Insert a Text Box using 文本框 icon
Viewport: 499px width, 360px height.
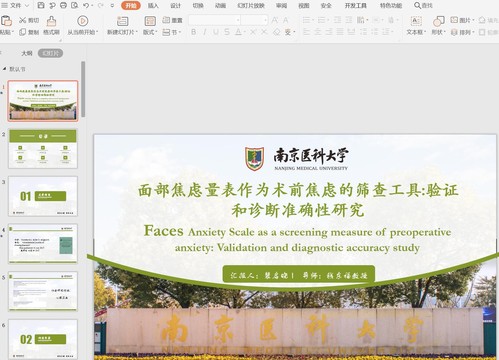pos(416,21)
